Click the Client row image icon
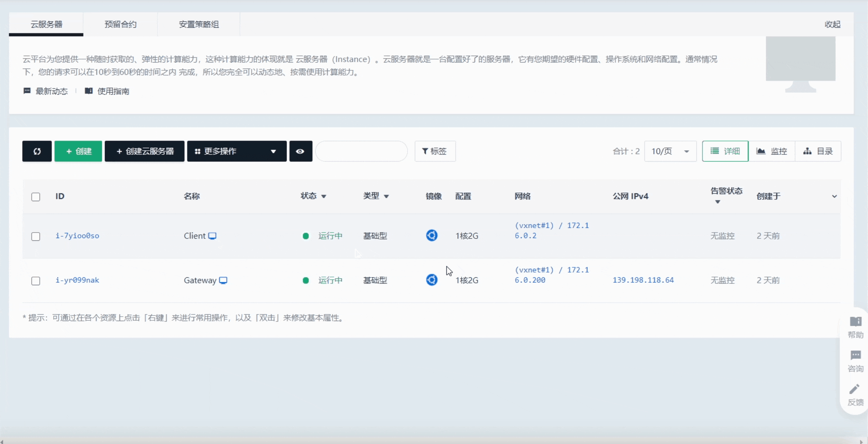 [x=432, y=235]
